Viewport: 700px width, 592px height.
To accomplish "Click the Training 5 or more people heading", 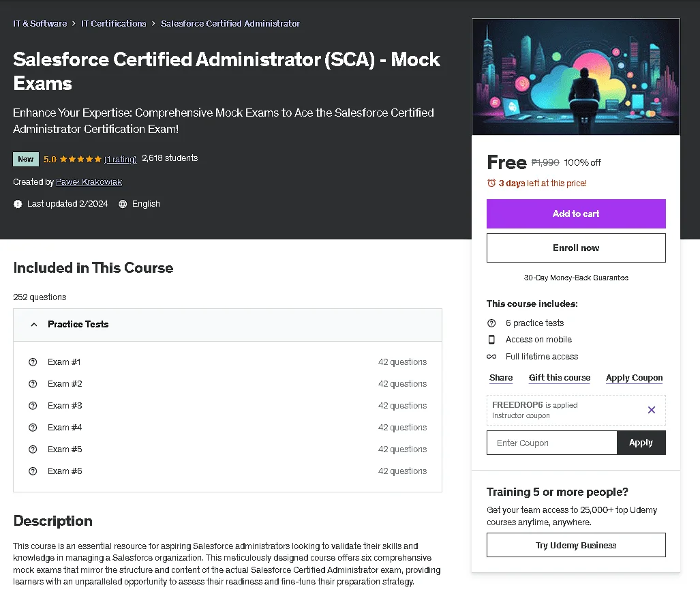I will pos(557,492).
